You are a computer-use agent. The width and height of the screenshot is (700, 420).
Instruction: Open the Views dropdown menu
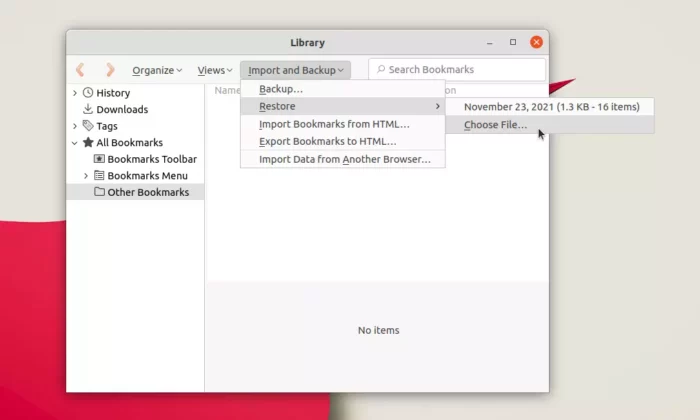pos(215,70)
